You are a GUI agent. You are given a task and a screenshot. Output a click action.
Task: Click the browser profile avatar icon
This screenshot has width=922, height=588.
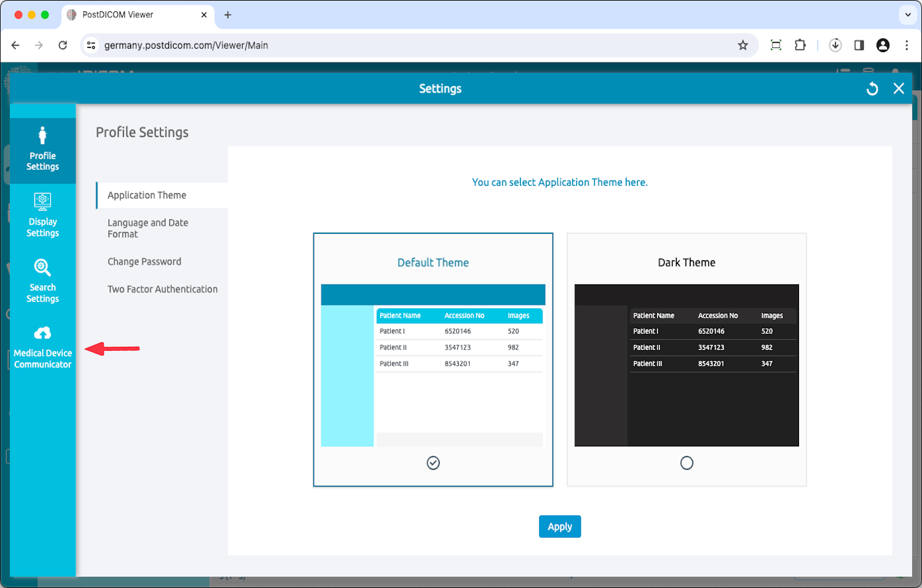(x=883, y=45)
